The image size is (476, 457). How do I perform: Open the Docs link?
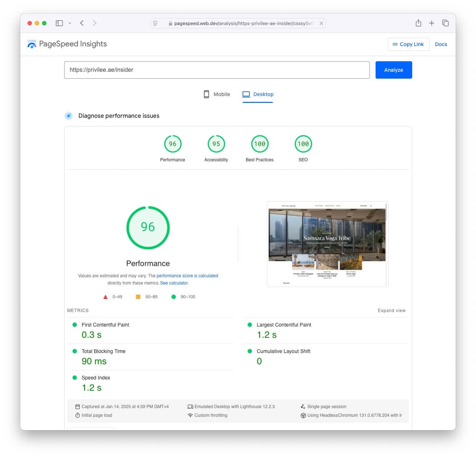441,44
